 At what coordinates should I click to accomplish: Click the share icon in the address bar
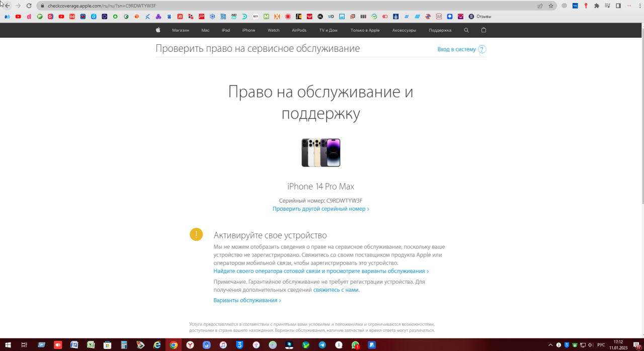point(540,6)
